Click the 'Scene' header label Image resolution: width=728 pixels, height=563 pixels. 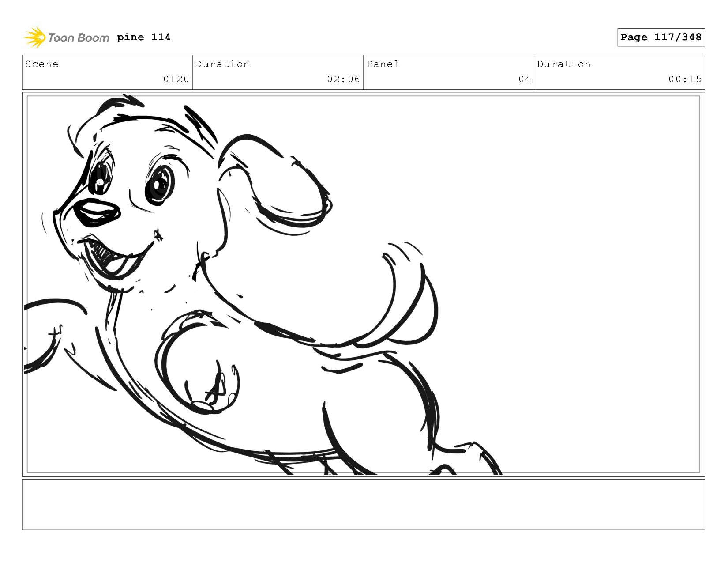(x=41, y=64)
